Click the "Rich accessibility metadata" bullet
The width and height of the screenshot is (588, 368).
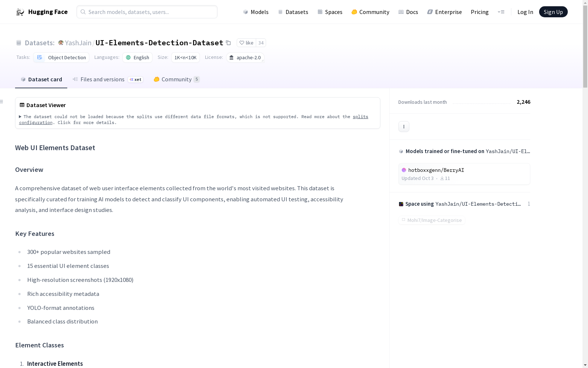pos(63,294)
